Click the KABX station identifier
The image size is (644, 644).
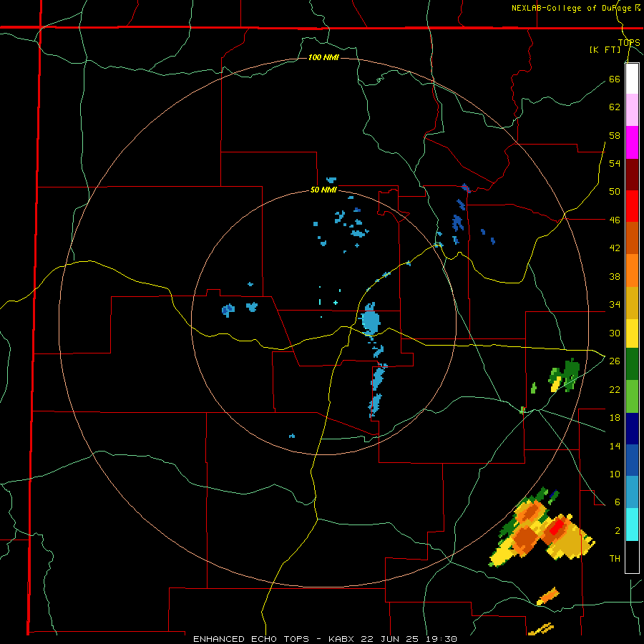pyautogui.click(x=343, y=639)
